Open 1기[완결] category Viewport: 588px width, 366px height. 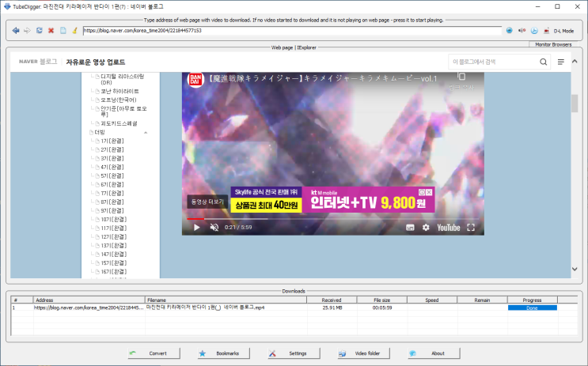pyautogui.click(x=112, y=141)
